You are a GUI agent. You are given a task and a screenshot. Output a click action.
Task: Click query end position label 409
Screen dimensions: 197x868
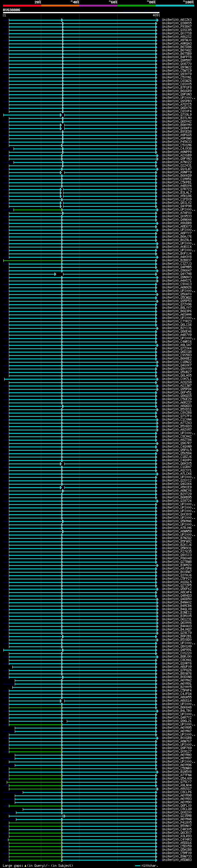coord(155,15)
